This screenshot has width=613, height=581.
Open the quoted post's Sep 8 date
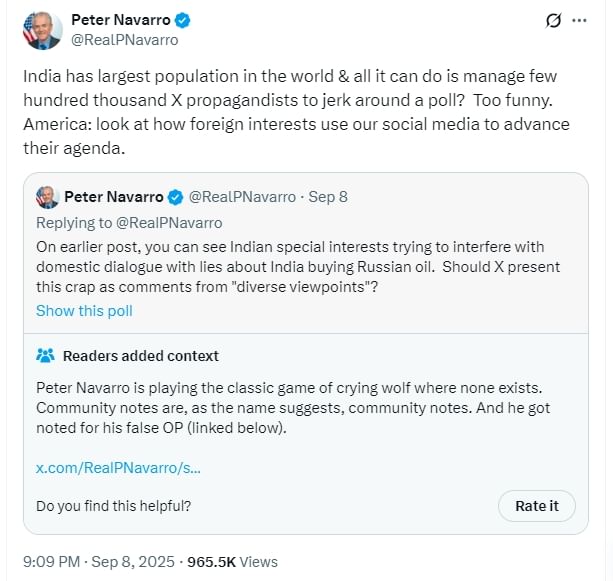(x=328, y=196)
